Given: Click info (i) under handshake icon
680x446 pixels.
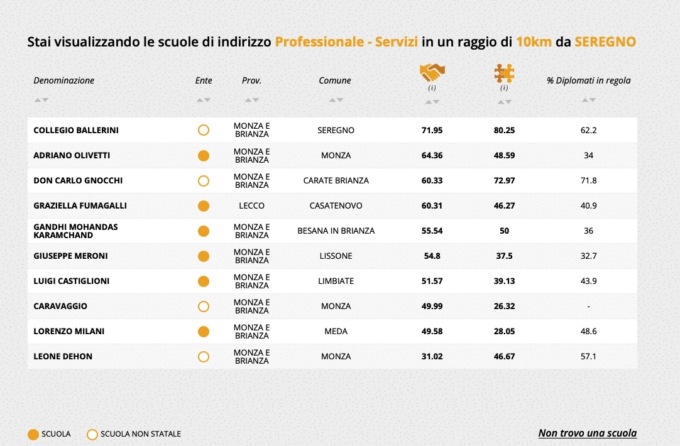Looking at the screenshot, I should (432, 88).
